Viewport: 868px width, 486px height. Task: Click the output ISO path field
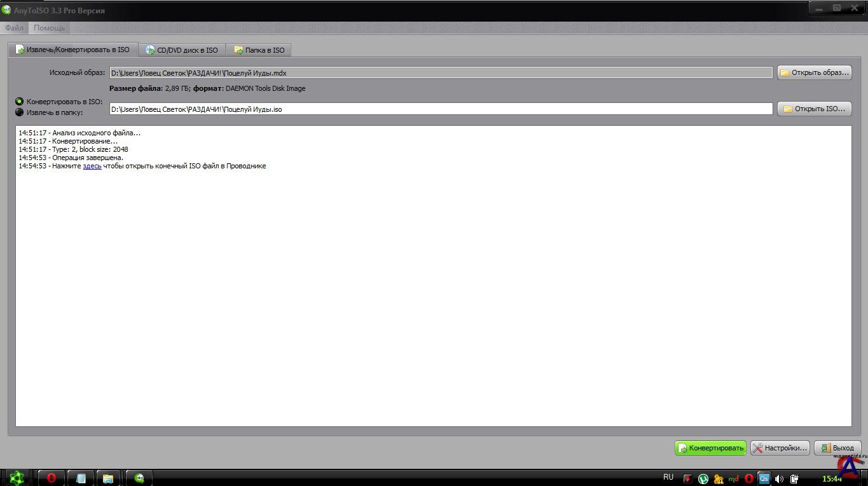pos(441,109)
